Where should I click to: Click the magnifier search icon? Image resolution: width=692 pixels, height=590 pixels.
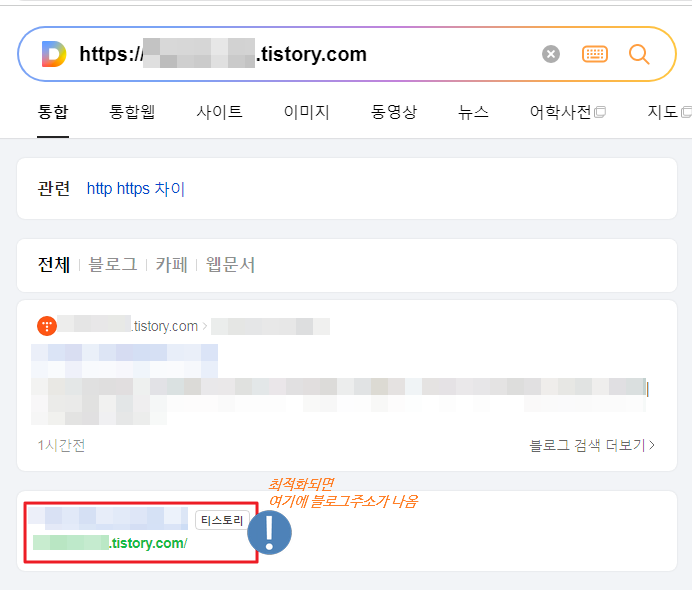[639, 54]
